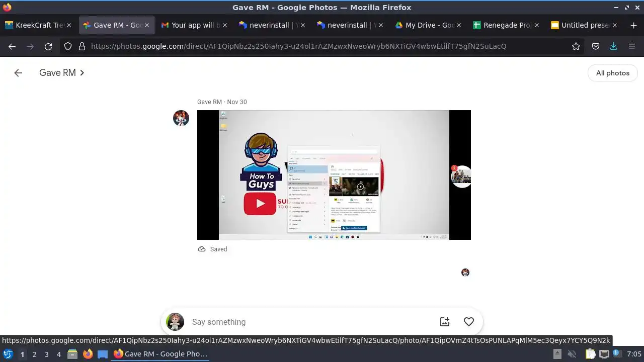Screen dimensions: 644x362
Task: Reload the current page
Action: click(48, 46)
